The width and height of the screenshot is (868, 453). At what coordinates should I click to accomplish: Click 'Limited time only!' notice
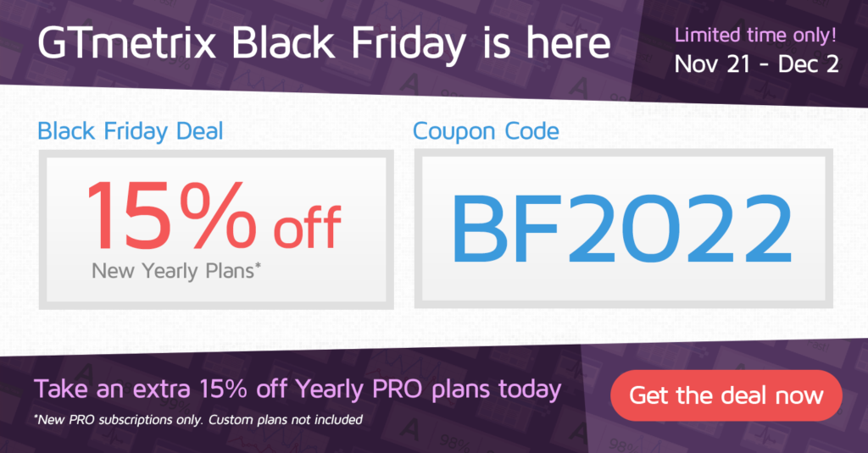[x=755, y=36]
